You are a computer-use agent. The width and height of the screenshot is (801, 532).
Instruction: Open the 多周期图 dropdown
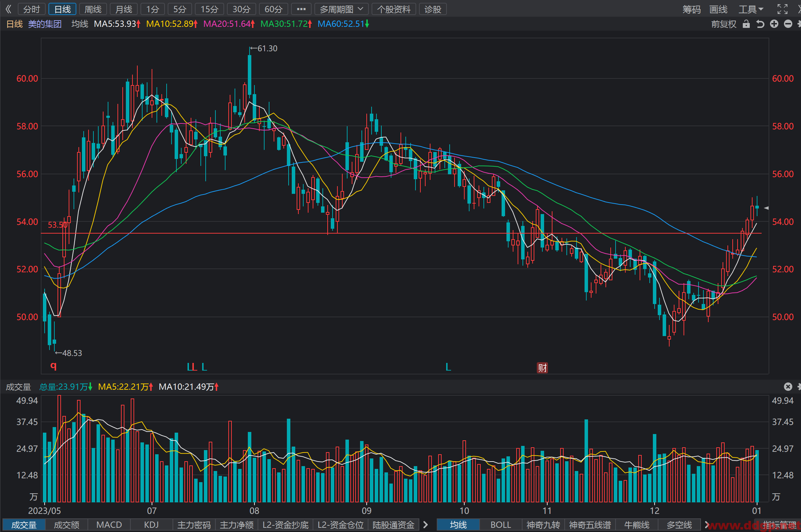point(341,9)
